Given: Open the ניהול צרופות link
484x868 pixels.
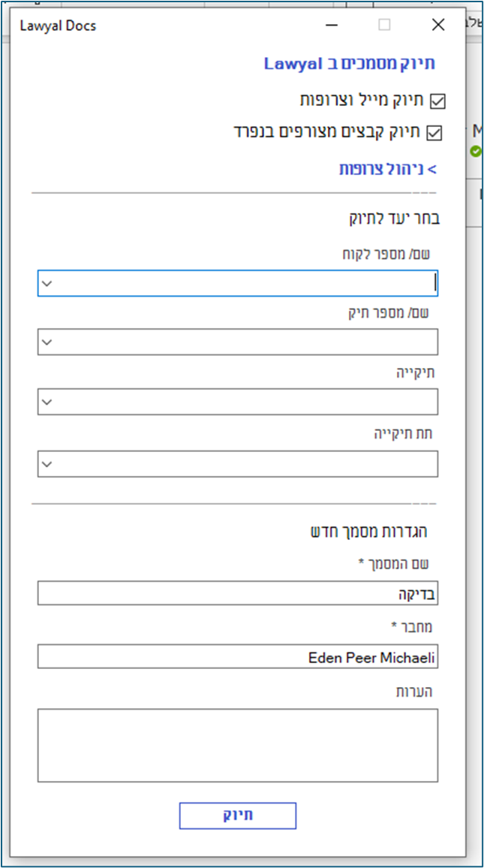Looking at the screenshot, I should click(387, 169).
